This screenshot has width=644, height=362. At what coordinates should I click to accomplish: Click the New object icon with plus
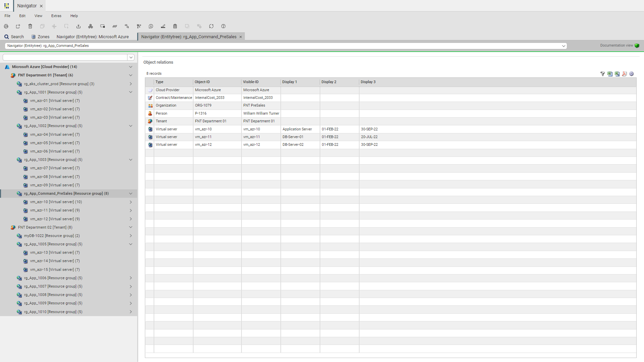point(18,26)
